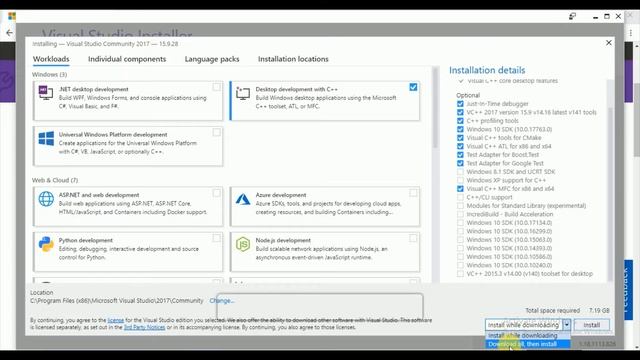Click the Desktop development with C++ monitor icon
Screen dimensions: 640x360
pos(242,93)
